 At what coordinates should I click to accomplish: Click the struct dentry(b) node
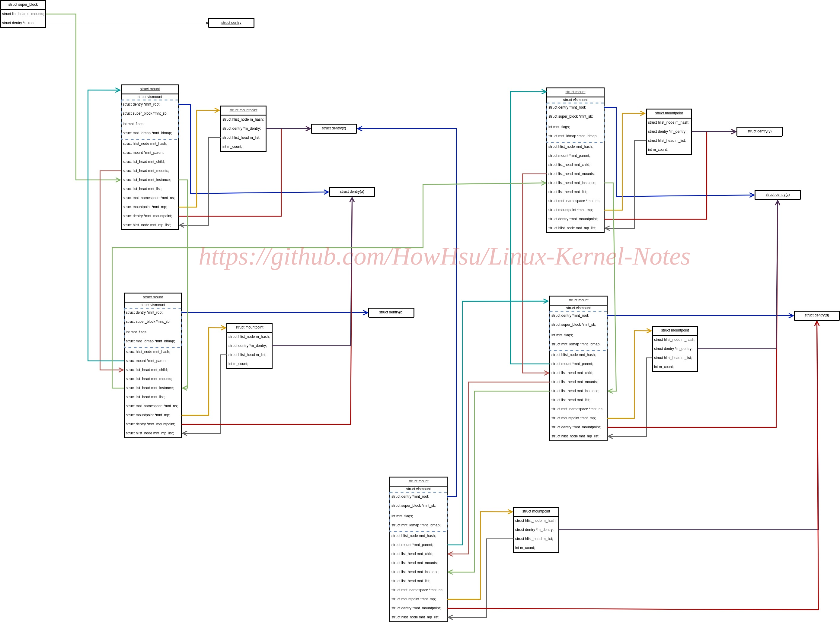point(391,313)
